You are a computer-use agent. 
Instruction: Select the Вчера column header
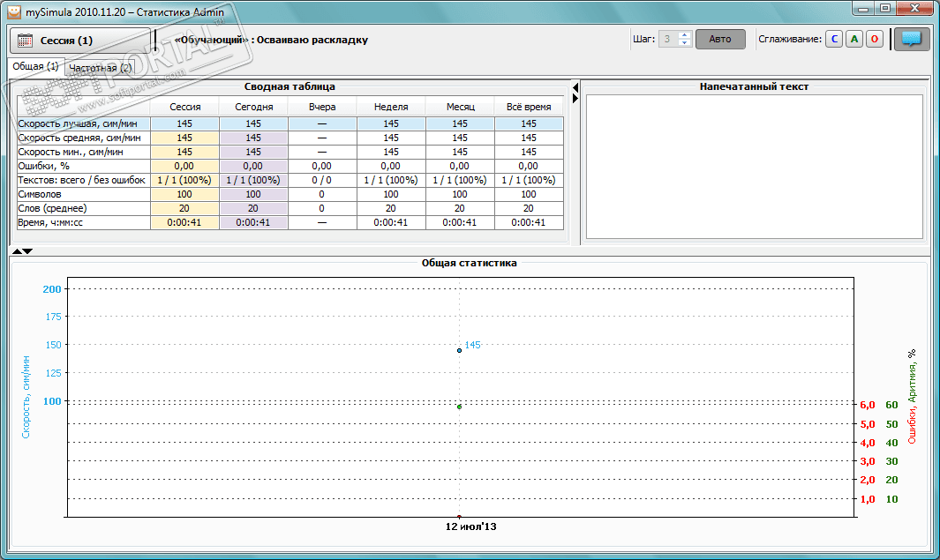click(x=322, y=108)
